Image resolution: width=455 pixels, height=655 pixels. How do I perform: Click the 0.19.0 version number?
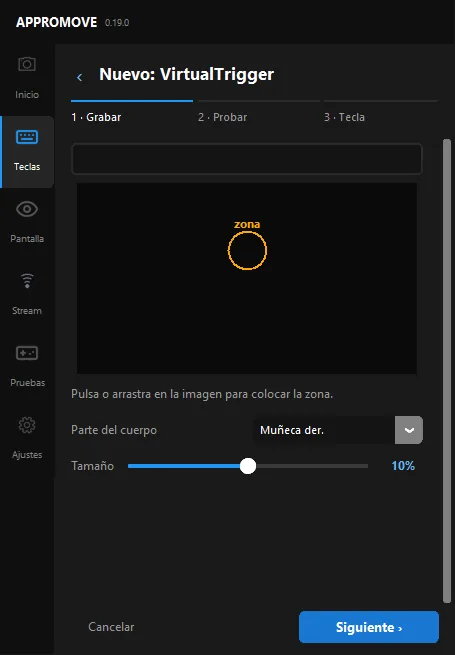pos(117,23)
